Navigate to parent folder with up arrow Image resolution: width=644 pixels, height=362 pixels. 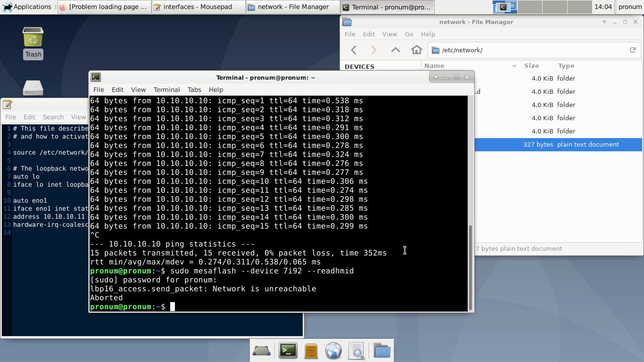pyautogui.click(x=395, y=50)
